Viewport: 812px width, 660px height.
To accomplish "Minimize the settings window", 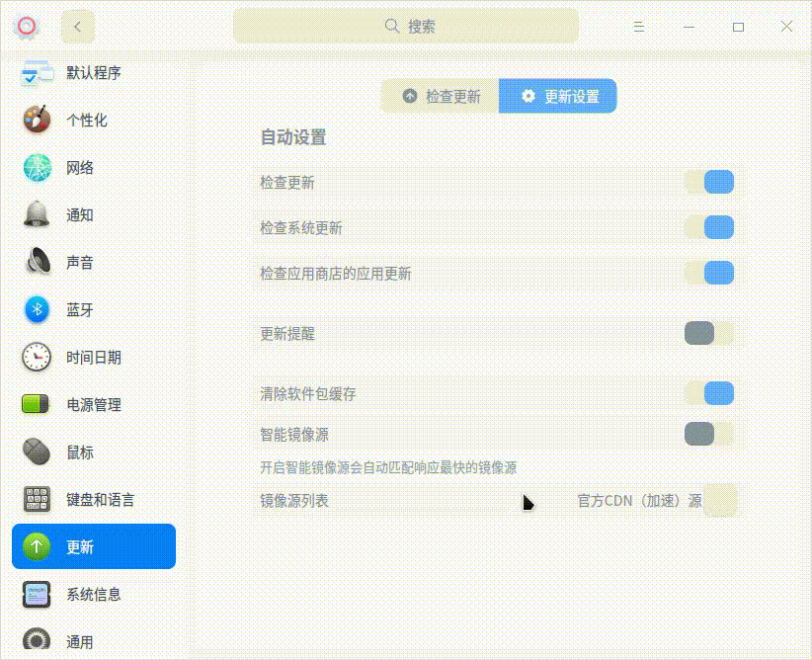I will (x=689, y=27).
